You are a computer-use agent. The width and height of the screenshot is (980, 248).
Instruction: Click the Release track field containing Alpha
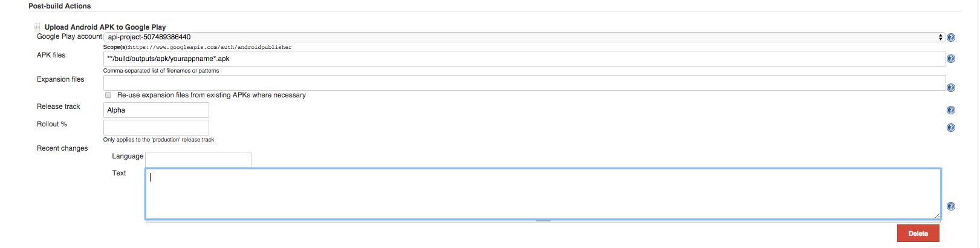(x=156, y=110)
